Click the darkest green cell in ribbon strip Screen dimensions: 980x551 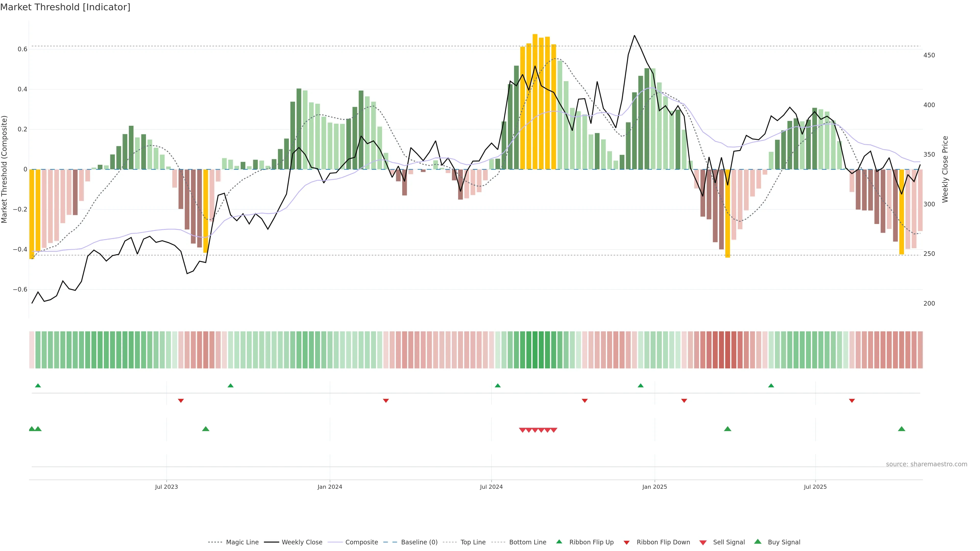[535, 349]
